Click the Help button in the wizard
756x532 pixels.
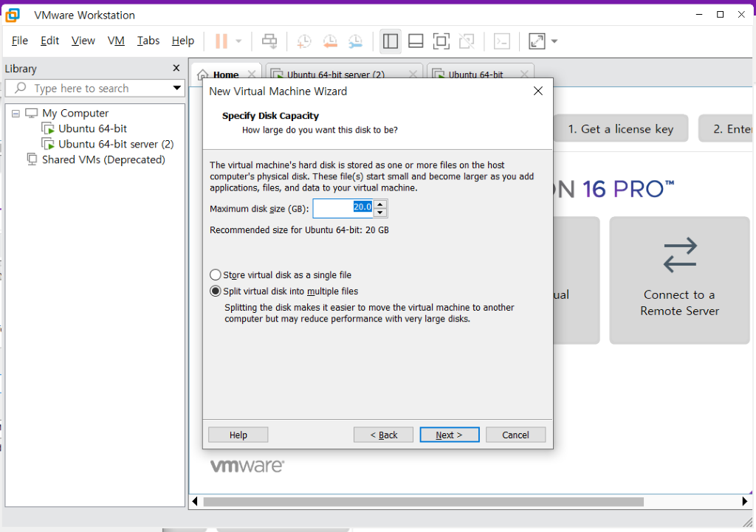pos(238,435)
